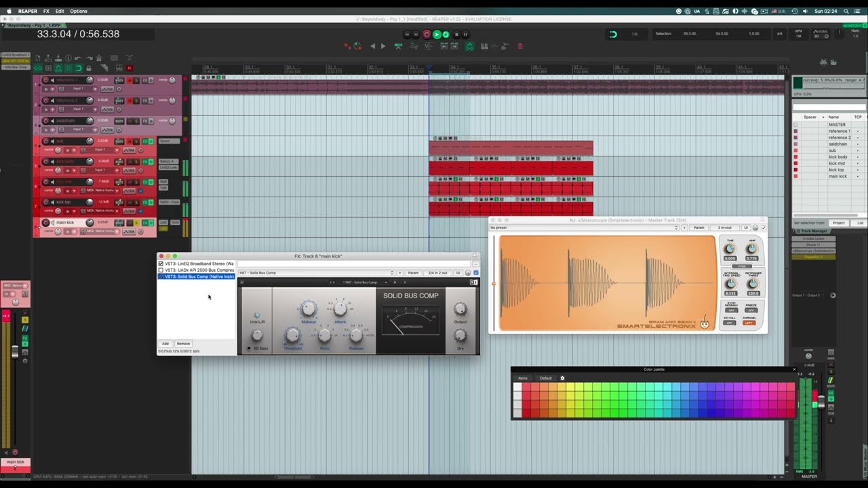This screenshot has width=868, height=488.
Task: Click CHANNEL LEFT button in s(M)exoscope
Action: 749,323
